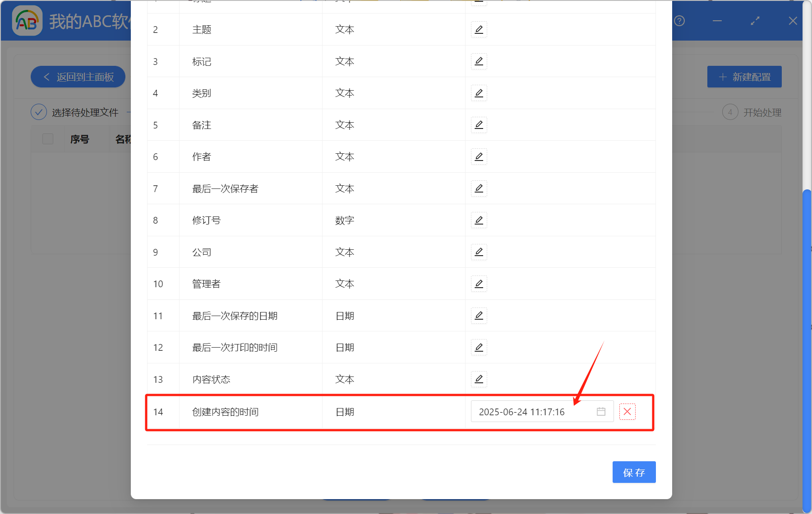Save the configuration with the 保存 button
The image size is (812, 514).
(634, 472)
